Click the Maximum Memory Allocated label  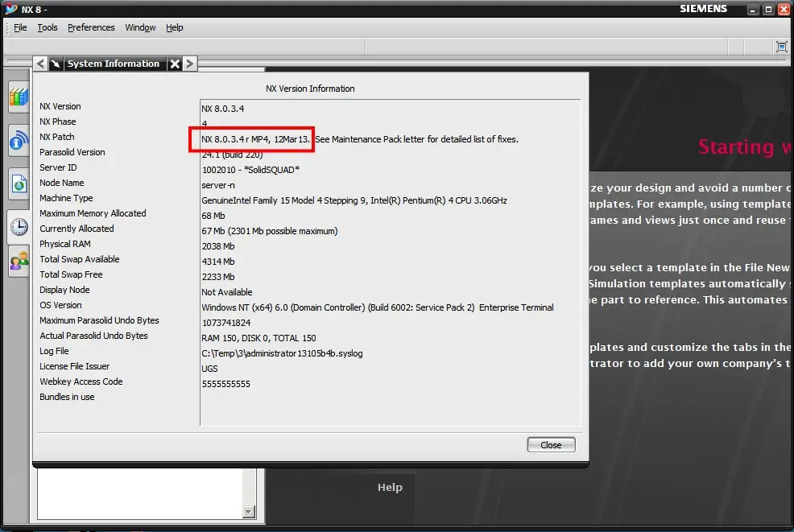point(93,213)
